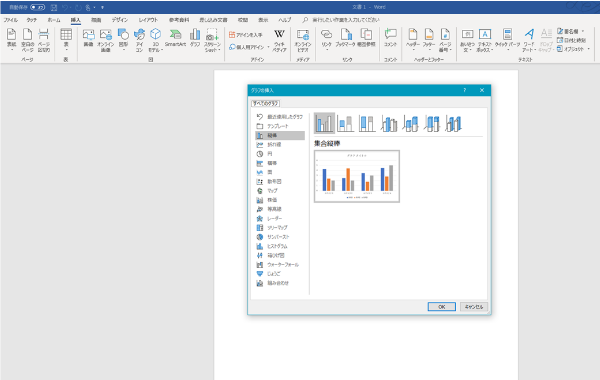This screenshot has width=600, height=380.
Task: Choose ツリーマップ in the chart type list
Action: point(280,227)
